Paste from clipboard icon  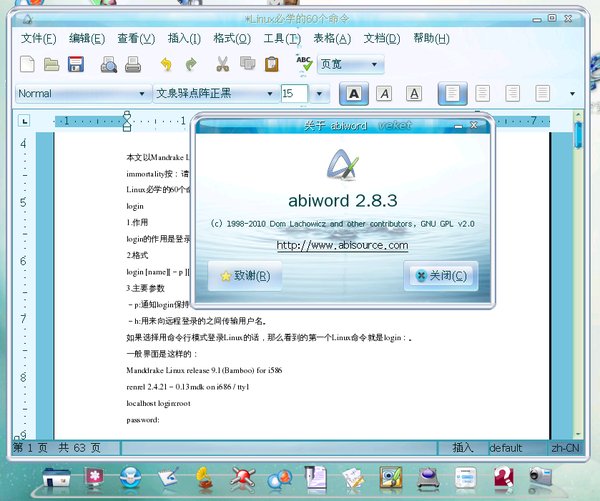pyautogui.click(x=272, y=64)
